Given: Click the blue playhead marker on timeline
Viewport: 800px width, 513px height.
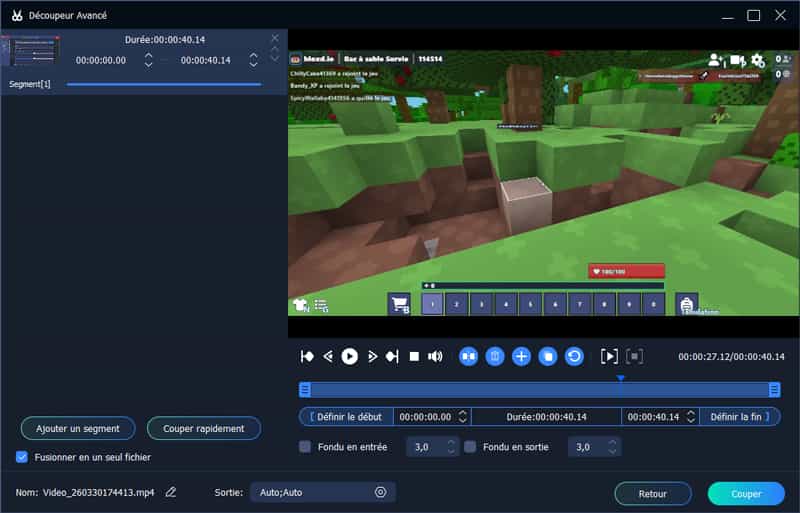Looking at the screenshot, I should (620, 378).
